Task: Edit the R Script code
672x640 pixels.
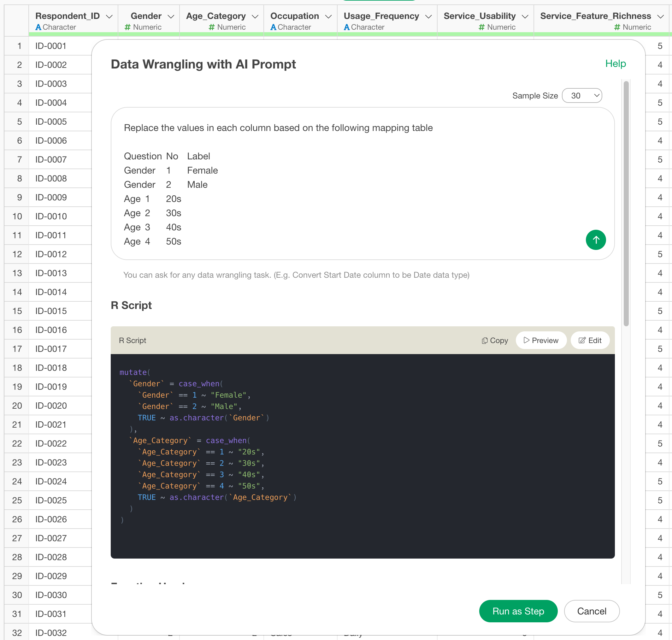Action: click(x=590, y=341)
